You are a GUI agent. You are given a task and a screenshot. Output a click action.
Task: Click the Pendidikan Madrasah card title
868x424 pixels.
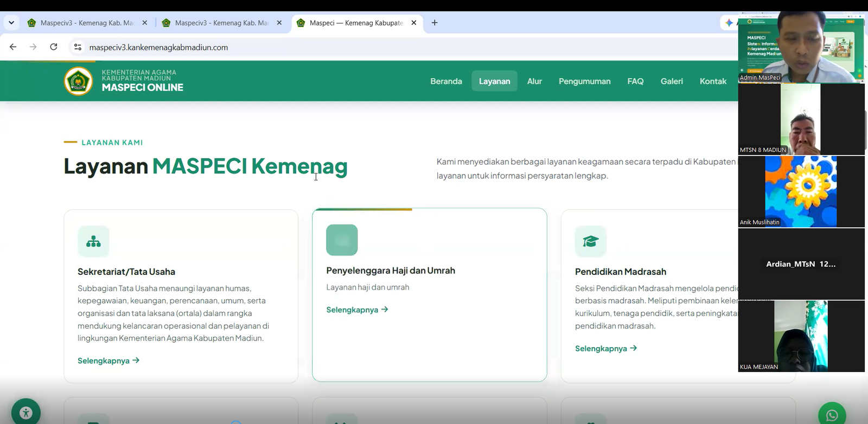(x=621, y=272)
